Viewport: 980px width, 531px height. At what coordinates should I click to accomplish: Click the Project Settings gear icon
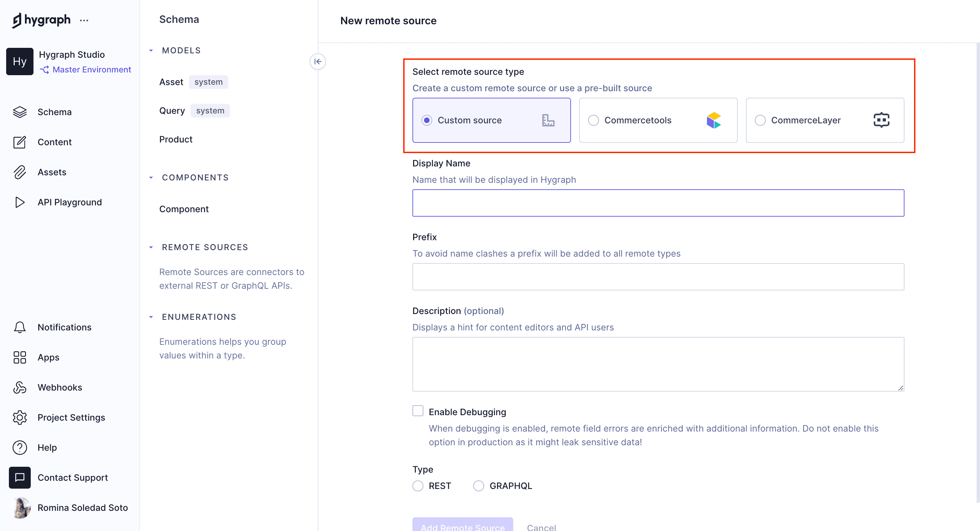[x=20, y=417]
